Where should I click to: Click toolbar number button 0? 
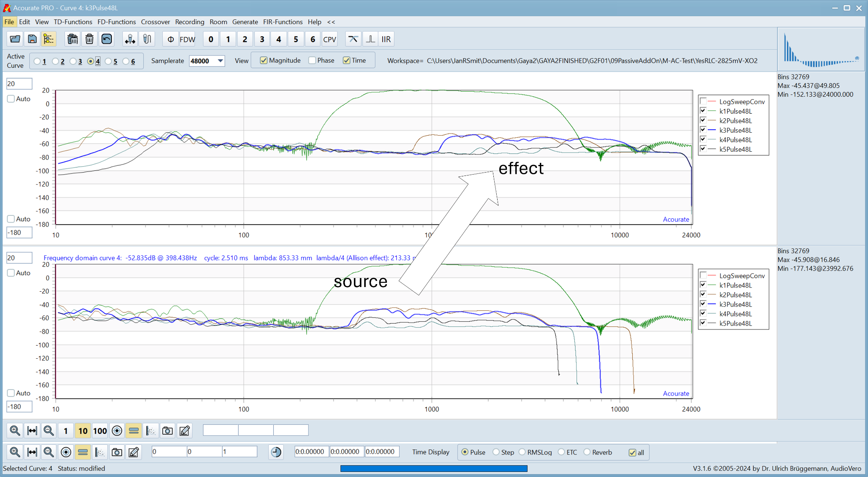(211, 39)
